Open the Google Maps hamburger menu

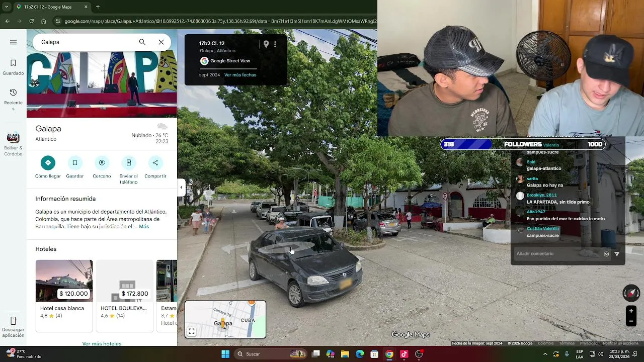pyautogui.click(x=13, y=42)
